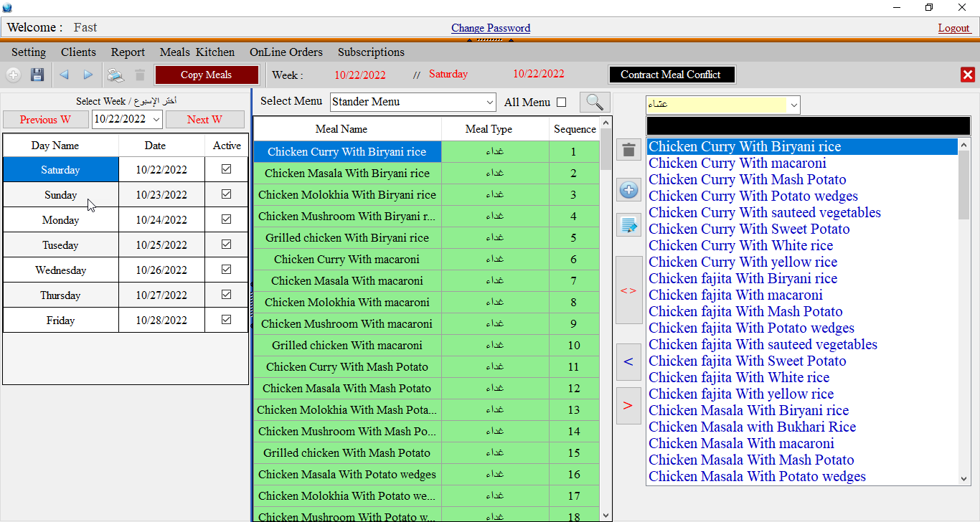Open the Meals Kitchen menu
Screen dimensions: 980x522
click(197, 52)
